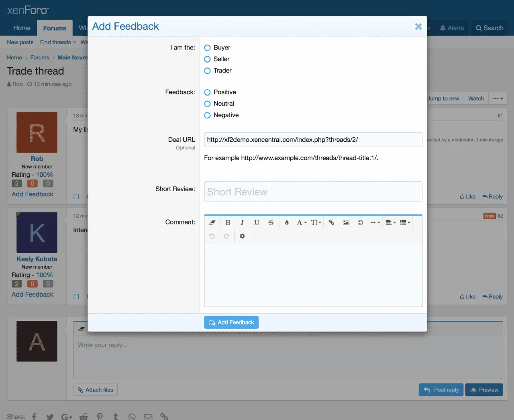Select the Positive feedback option
514x420 pixels.
(x=208, y=92)
